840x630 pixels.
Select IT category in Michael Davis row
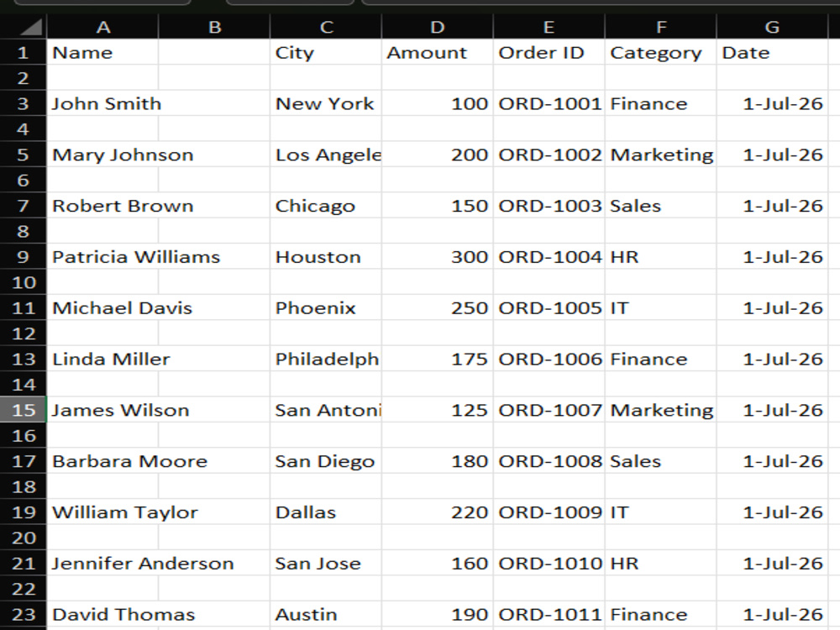pos(660,307)
